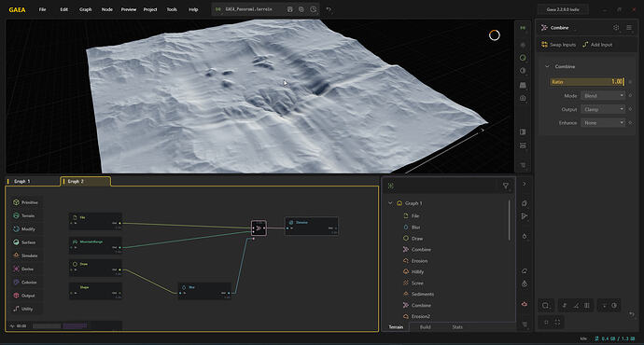Viewport: 644px width, 345px height.
Task: Click the Ratio slider
Action: tap(587, 82)
